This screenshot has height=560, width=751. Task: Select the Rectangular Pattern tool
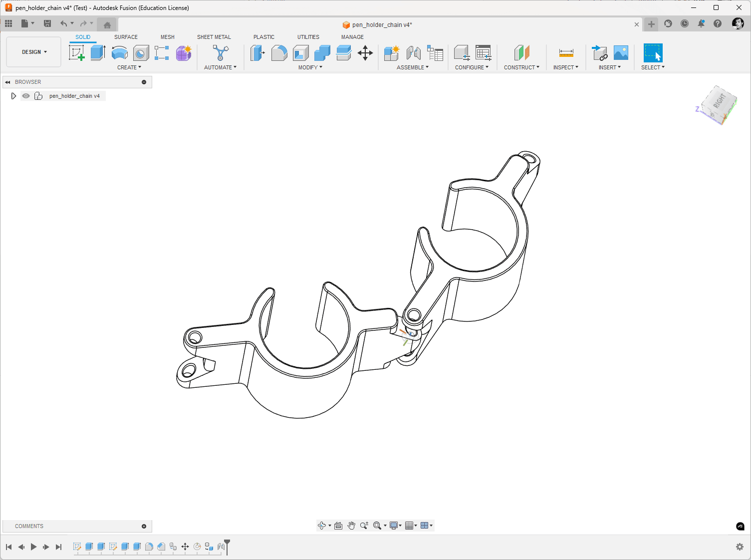coord(162,53)
